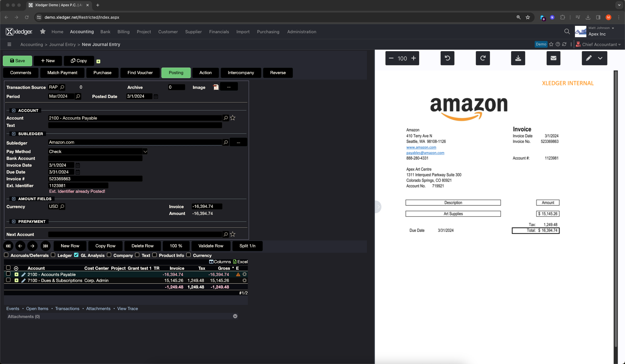Expand the Attachments panel chevron

click(235, 316)
